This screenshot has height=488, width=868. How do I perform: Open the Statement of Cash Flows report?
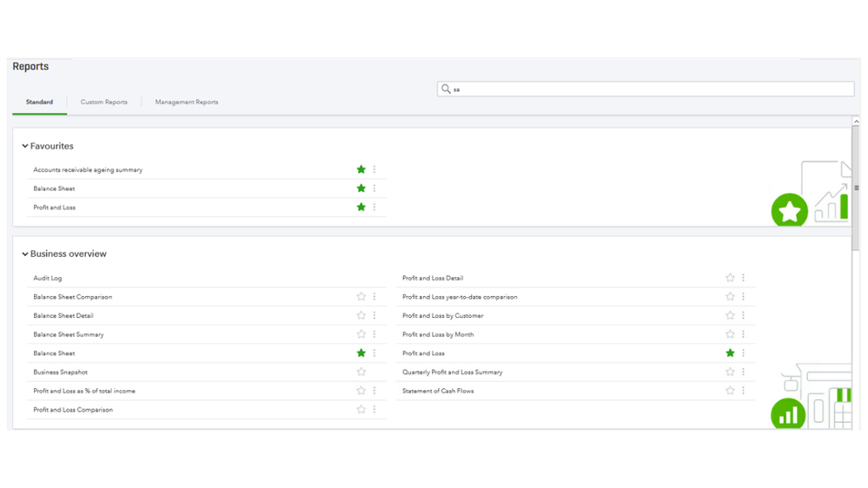tap(438, 391)
